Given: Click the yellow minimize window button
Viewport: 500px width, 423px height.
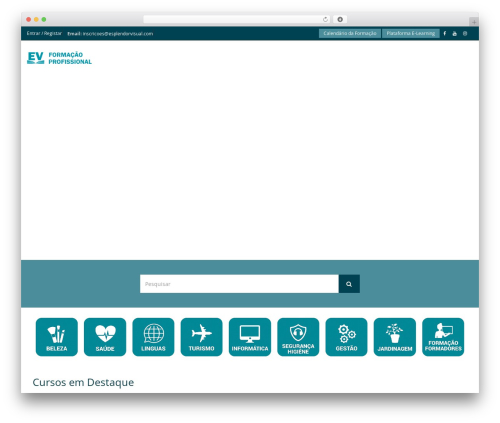Looking at the screenshot, I should click(x=36, y=19).
